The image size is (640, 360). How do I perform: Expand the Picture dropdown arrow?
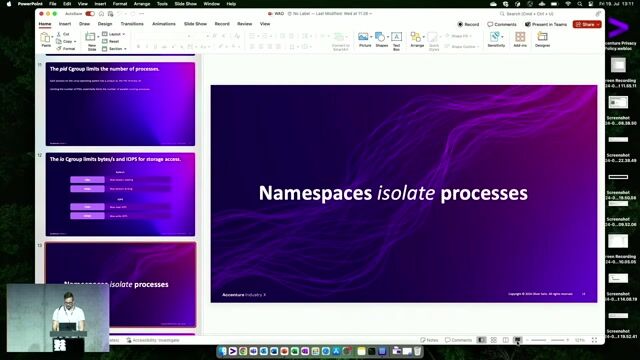(371, 37)
